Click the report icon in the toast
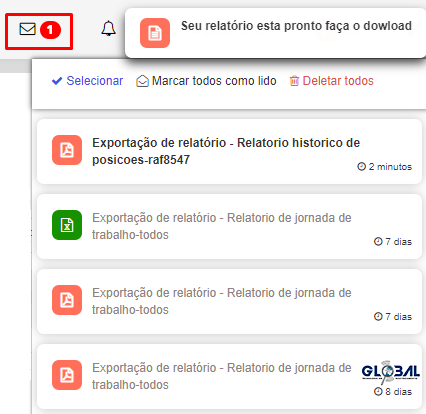 (155, 33)
